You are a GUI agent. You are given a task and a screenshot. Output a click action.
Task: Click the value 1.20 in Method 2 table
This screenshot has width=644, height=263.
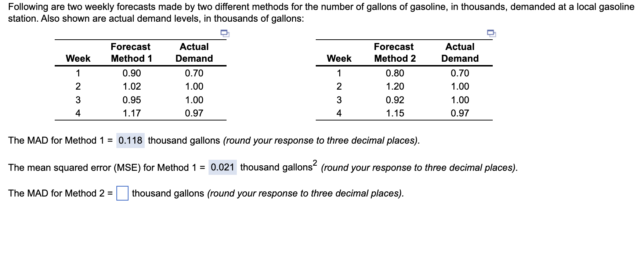[395, 86]
